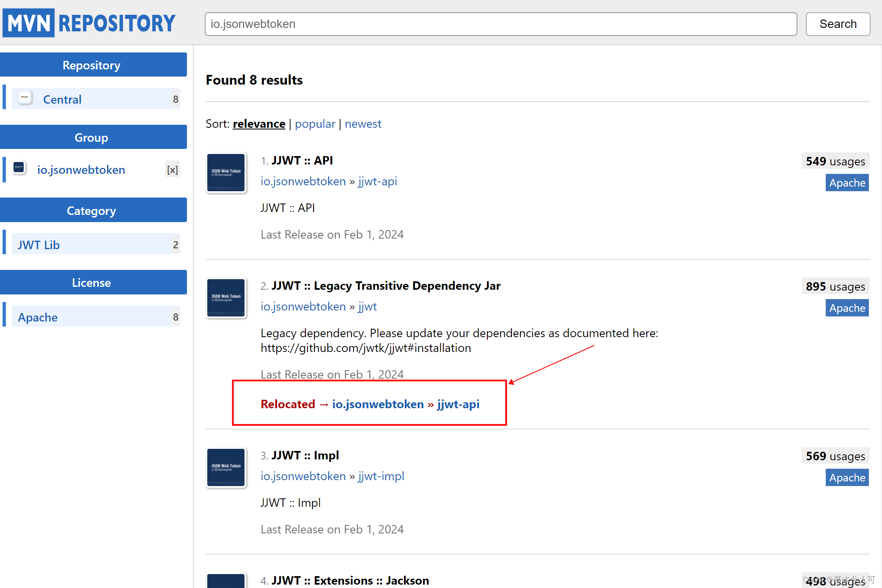Click the JSON Web Token thumbnail for JJWT :: API

tap(226, 173)
